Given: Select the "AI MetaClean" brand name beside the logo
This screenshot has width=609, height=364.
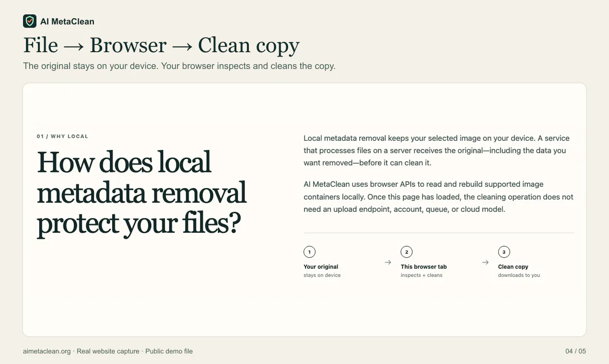Looking at the screenshot, I should 67,22.
